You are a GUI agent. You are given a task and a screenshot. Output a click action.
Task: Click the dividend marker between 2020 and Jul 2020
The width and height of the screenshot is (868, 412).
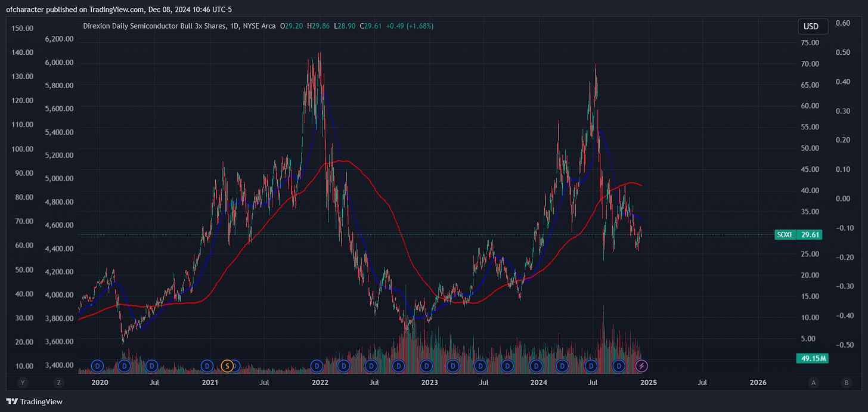tap(125, 365)
